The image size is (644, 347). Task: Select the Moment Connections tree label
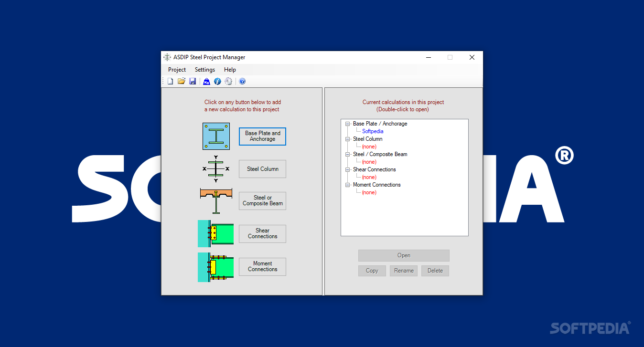[x=377, y=185]
